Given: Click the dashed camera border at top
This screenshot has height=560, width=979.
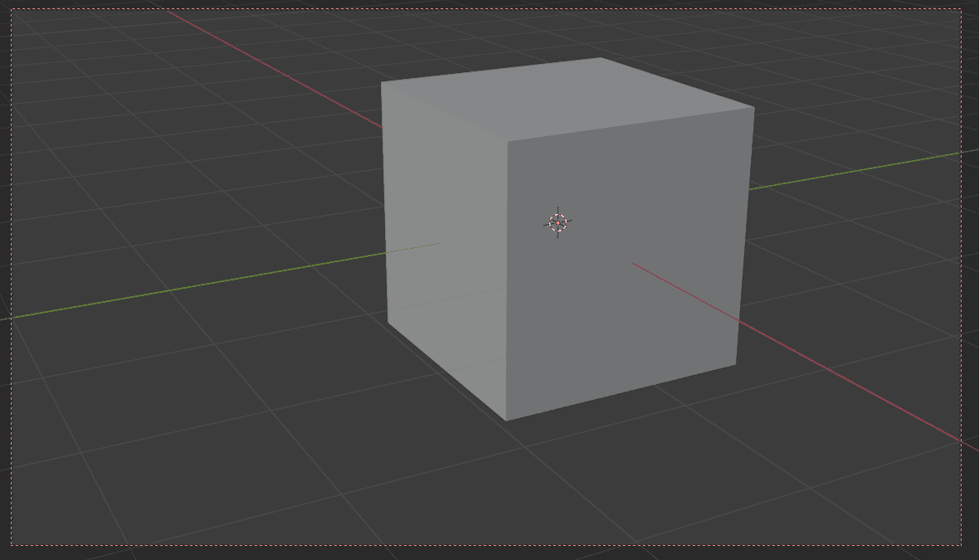Looking at the screenshot, I should [498, 8].
